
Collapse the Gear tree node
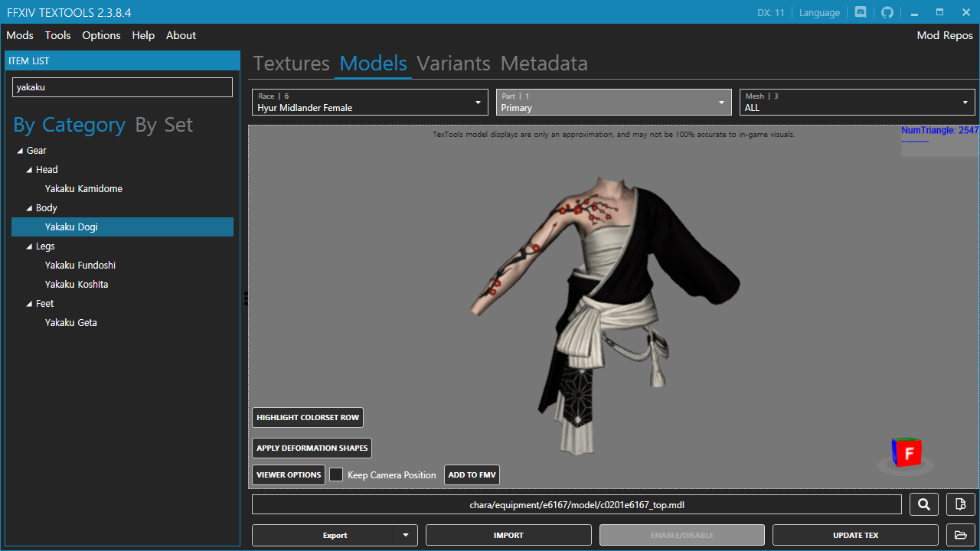(20, 151)
